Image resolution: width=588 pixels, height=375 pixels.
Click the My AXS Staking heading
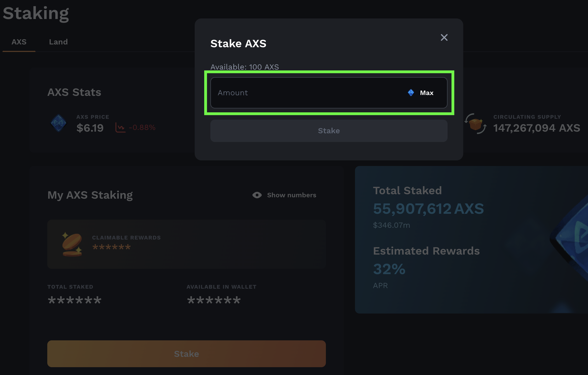click(90, 195)
